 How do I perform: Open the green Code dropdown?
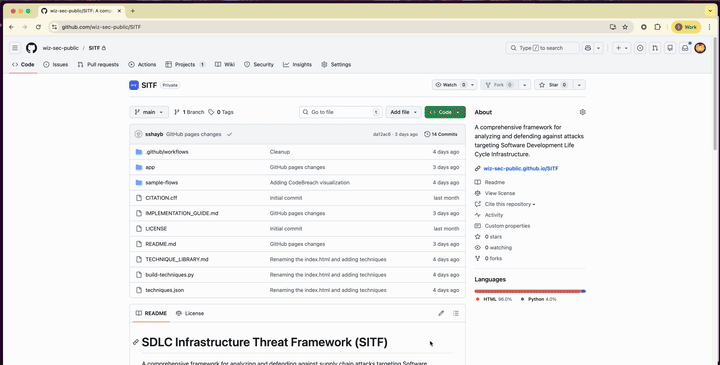pyautogui.click(x=445, y=112)
